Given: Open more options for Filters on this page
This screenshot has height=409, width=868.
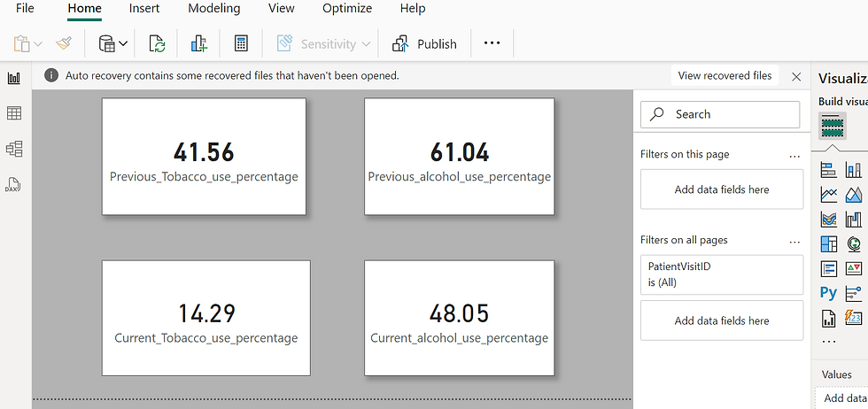Looking at the screenshot, I should (794, 156).
